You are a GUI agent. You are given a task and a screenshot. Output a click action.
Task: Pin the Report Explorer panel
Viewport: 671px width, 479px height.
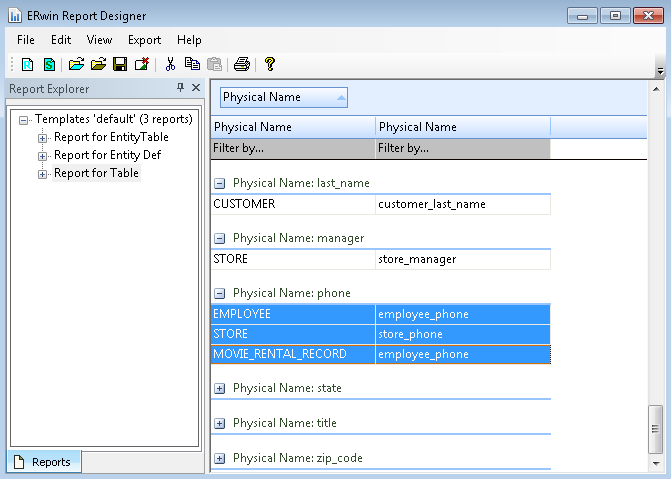(180, 89)
